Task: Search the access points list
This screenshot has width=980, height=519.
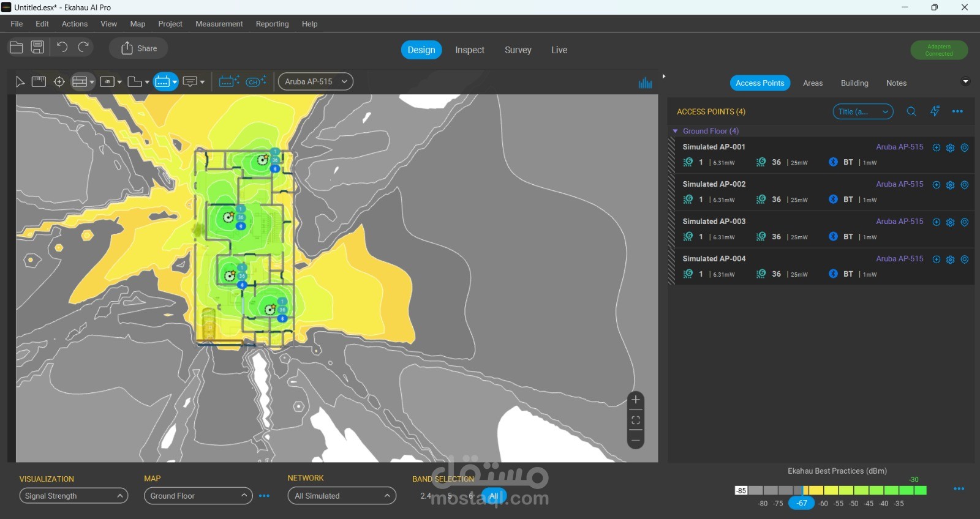Action: tap(911, 111)
